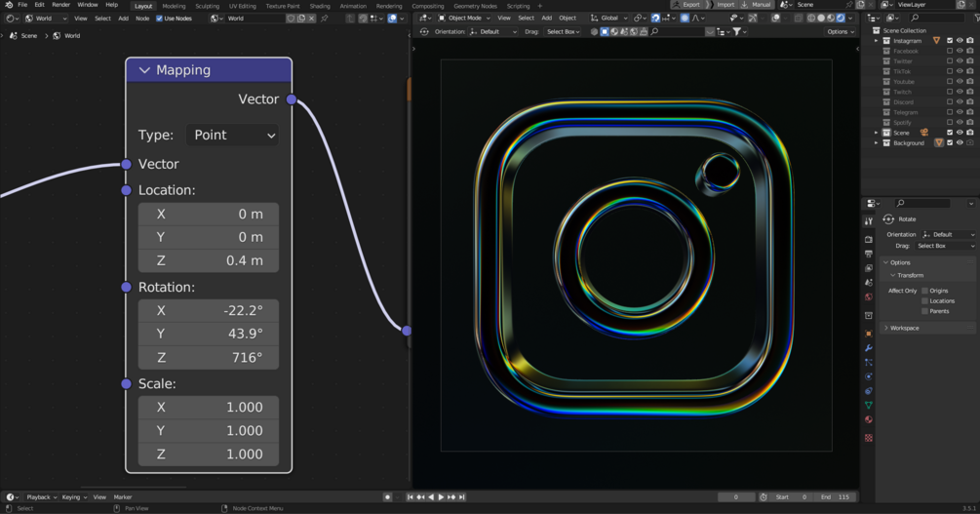Click the Manual button

click(757, 4)
